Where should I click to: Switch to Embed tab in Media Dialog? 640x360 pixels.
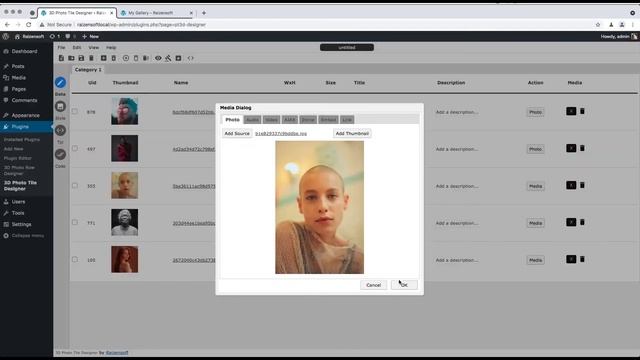pyautogui.click(x=328, y=120)
